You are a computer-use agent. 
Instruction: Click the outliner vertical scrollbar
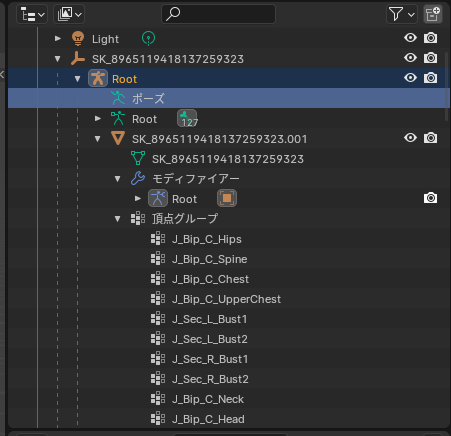(x=447, y=87)
